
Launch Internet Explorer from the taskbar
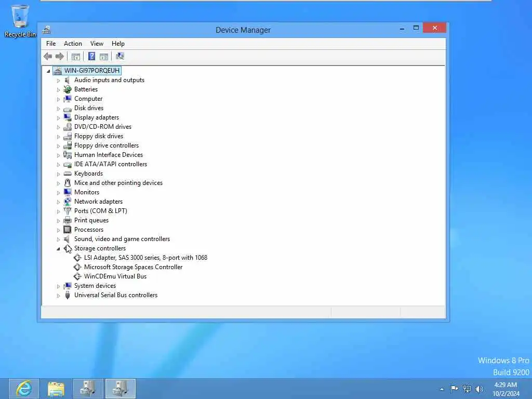24,389
